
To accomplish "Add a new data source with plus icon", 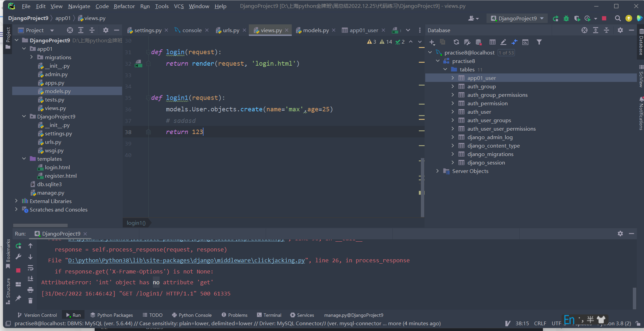I will click(432, 42).
